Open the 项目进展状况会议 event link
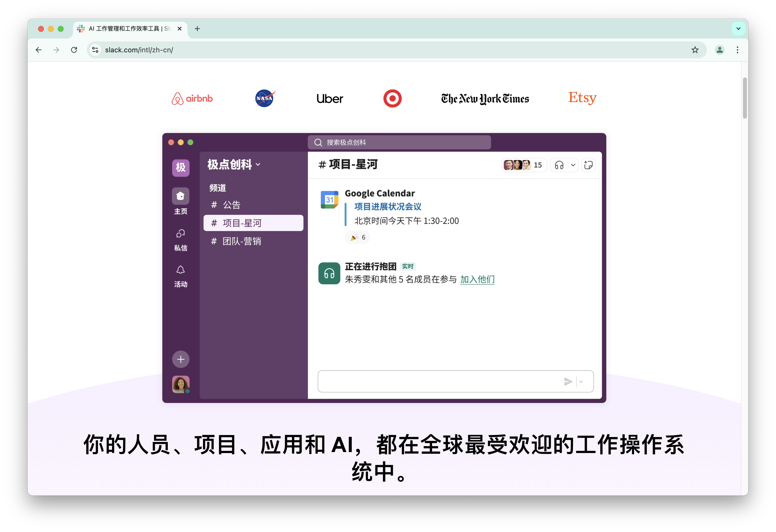 (388, 207)
